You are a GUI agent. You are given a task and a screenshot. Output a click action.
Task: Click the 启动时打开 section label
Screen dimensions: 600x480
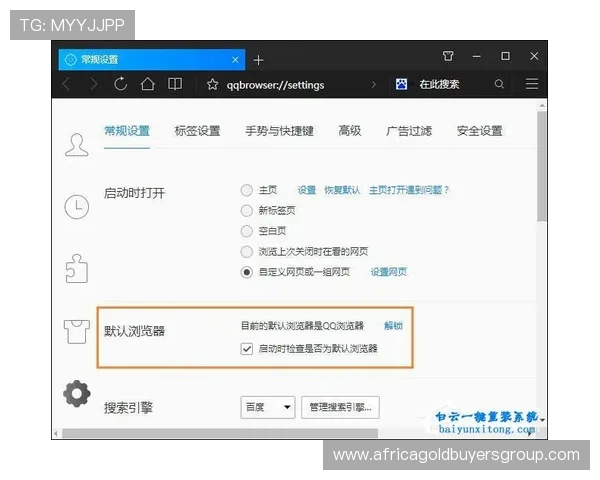134,193
